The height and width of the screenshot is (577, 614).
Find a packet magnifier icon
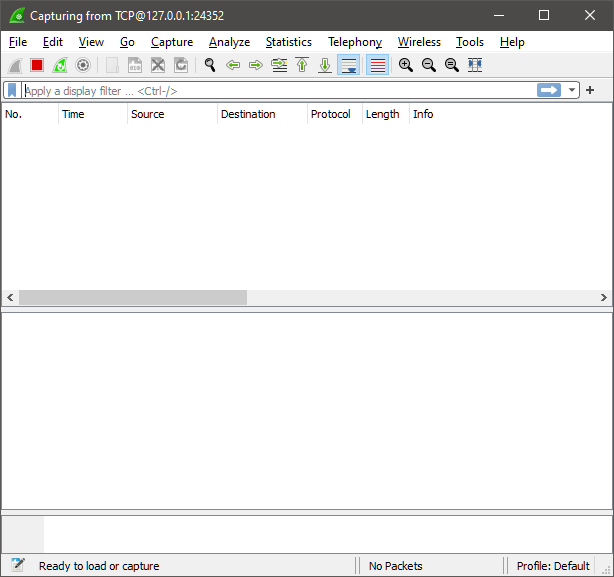coord(210,65)
